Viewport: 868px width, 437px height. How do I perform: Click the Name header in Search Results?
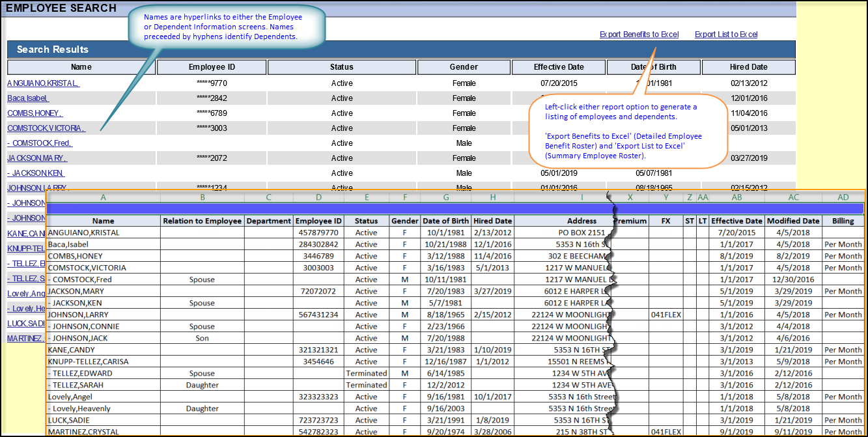(81, 67)
